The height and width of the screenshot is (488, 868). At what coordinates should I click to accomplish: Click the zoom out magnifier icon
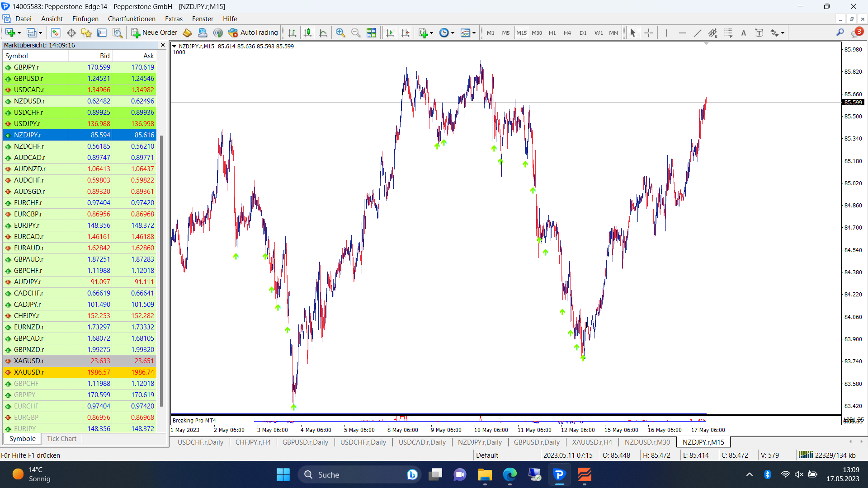coord(356,33)
